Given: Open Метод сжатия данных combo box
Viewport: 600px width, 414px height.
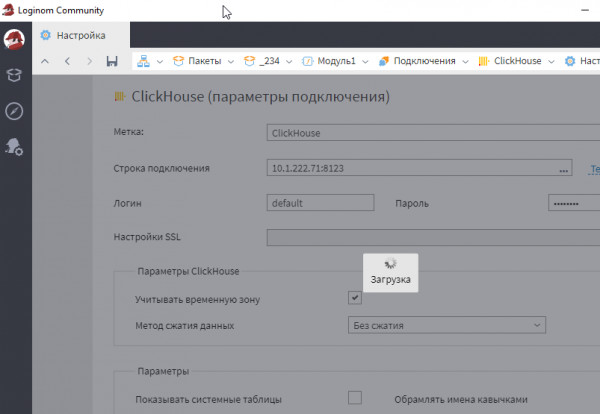Looking at the screenshot, I should 447,325.
